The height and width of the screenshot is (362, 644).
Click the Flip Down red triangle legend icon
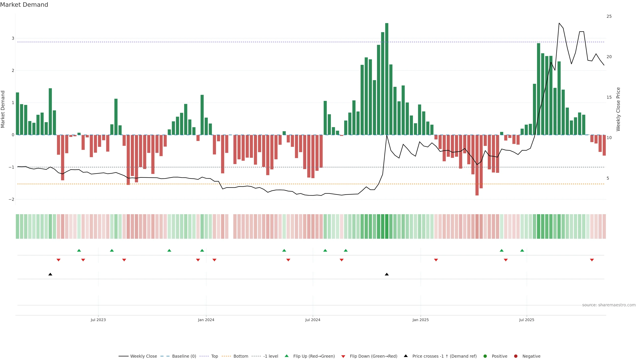343,356
